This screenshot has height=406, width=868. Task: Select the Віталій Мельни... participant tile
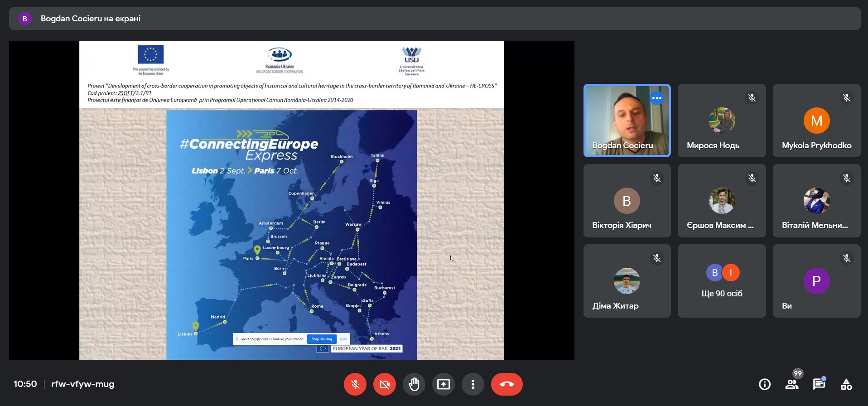tap(816, 201)
